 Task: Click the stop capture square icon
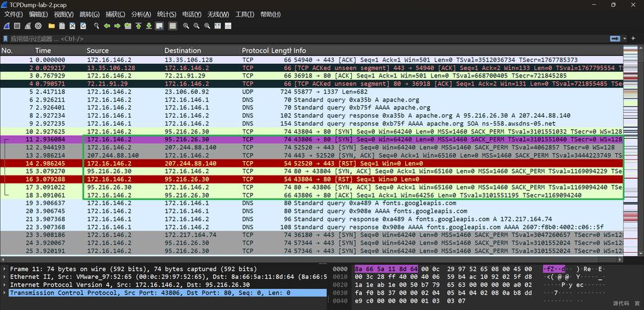[17, 26]
